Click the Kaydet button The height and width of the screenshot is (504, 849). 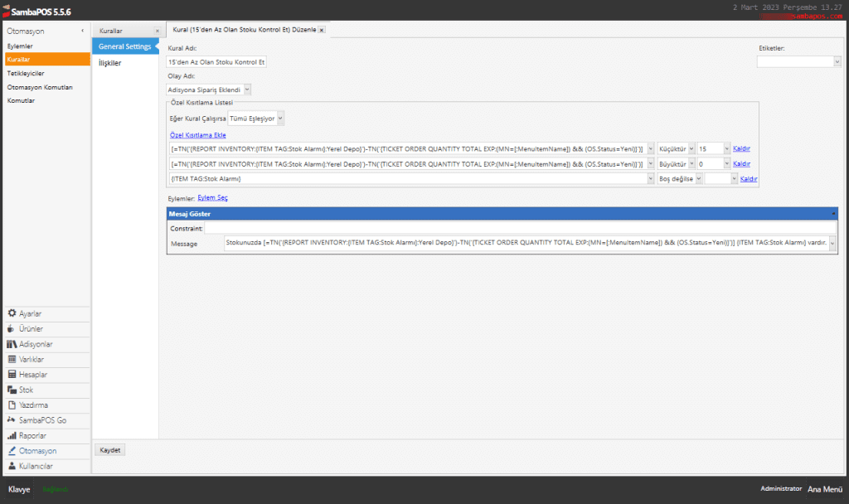tap(110, 450)
